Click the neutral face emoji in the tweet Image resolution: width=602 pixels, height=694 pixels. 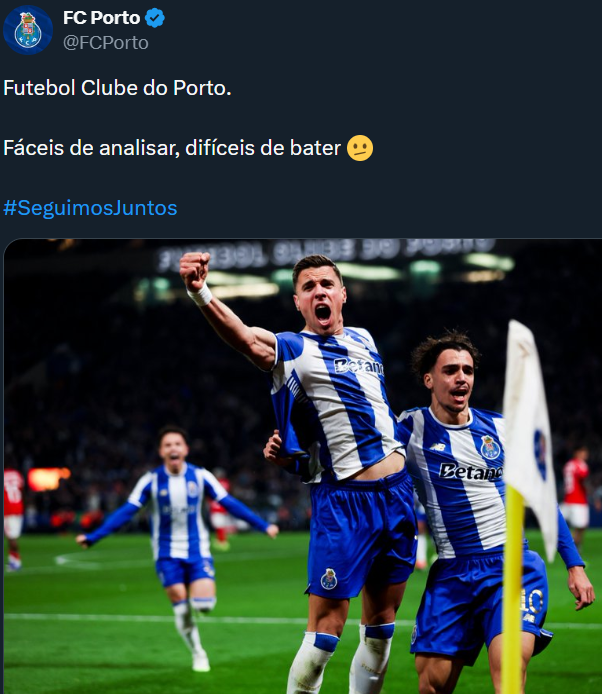pos(360,148)
